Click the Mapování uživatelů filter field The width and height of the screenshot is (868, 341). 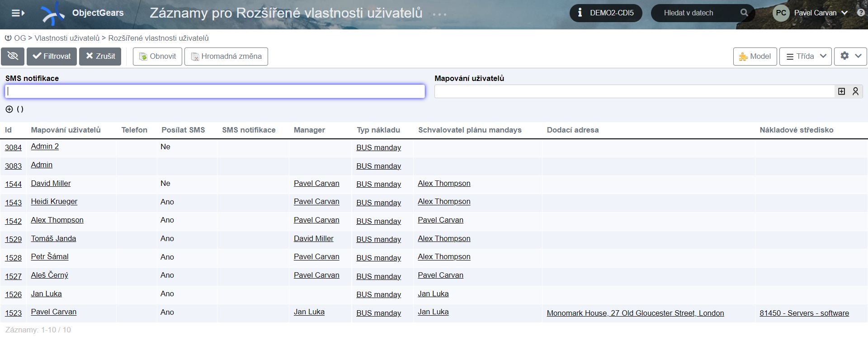coord(634,91)
